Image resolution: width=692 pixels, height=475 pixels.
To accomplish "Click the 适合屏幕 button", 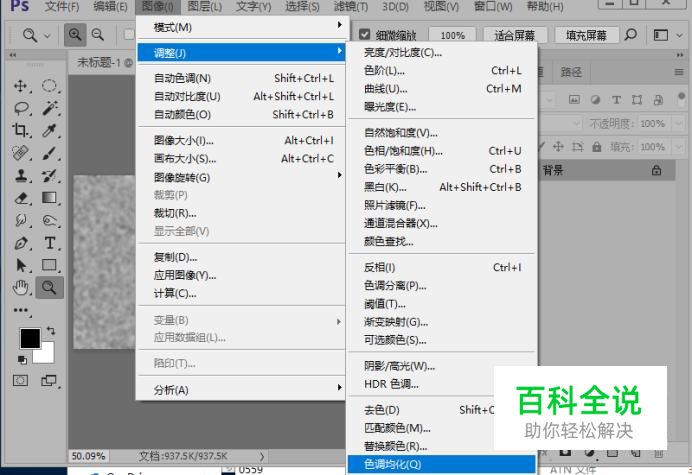I will tap(515, 35).
